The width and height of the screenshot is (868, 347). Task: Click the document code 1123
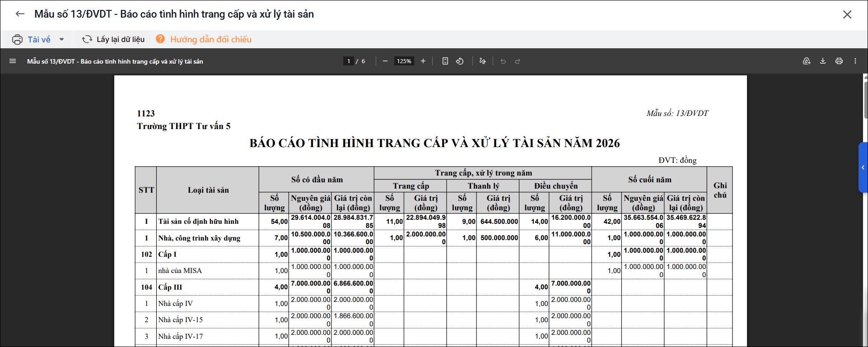(x=146, y=113)
